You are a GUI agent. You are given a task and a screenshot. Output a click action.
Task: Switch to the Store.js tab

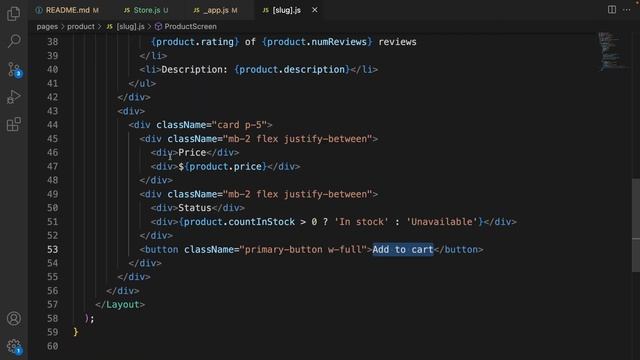tap(146, 10)
